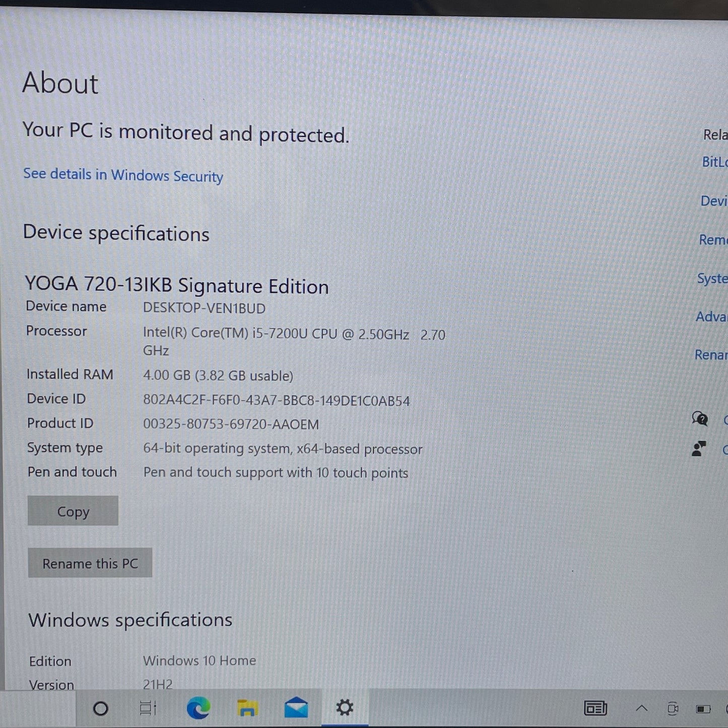
Task: Select Product ID 00325-80753-69720-AAOEM
Action: [231, 424]
